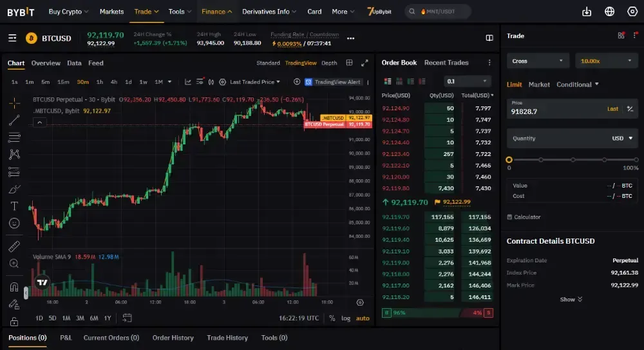Open the Order History tab
Image resolution: width=644 pixels, height=350 pixels.
tap(173, 338)
